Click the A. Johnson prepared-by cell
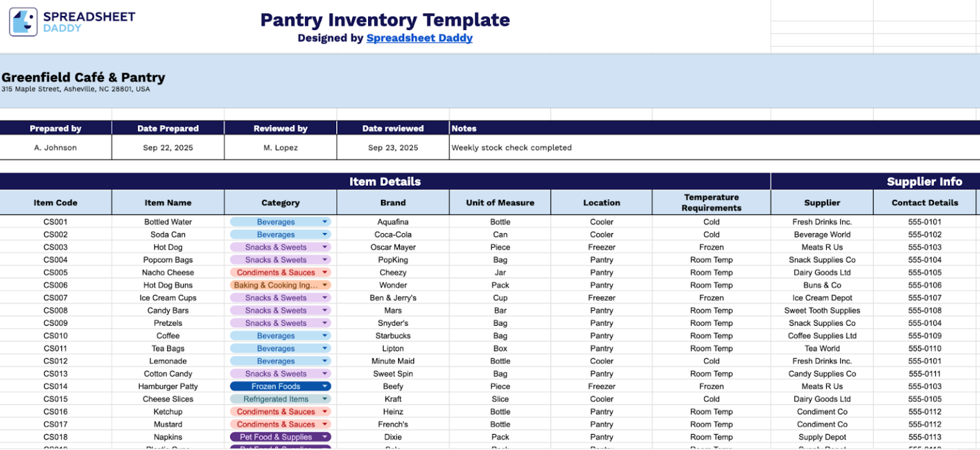 (x=56, y=147)
